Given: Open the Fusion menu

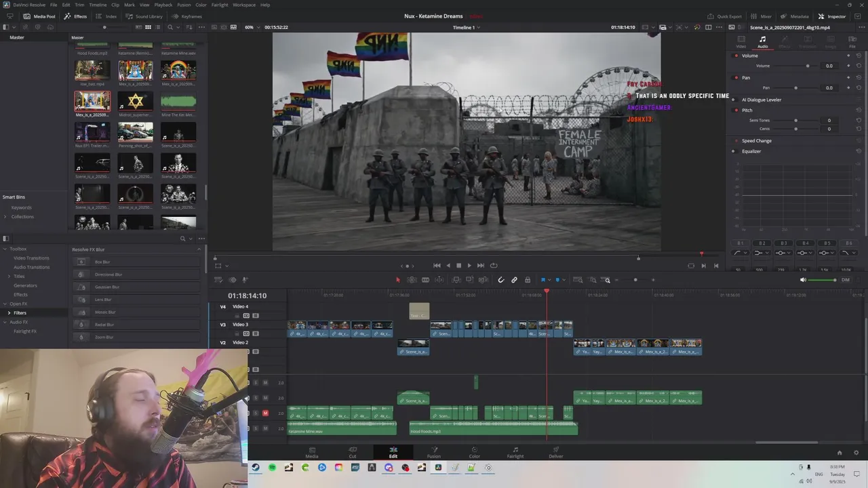Looking at the screenshot, I should coord(184,5).
